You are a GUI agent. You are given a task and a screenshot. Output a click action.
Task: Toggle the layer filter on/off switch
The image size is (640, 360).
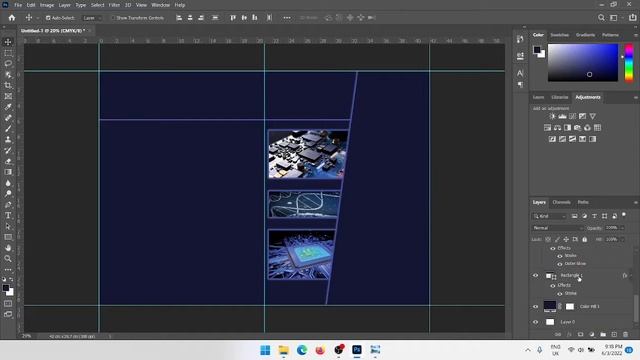[x=624, y=215]
